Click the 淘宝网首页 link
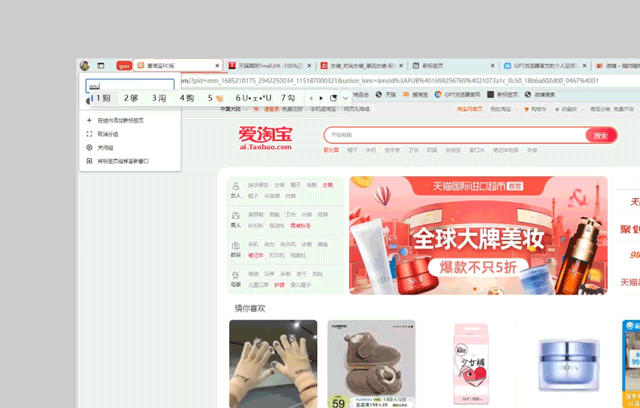Screen dimensions: 640x408 pyautogui.click(x=469, y=109)
